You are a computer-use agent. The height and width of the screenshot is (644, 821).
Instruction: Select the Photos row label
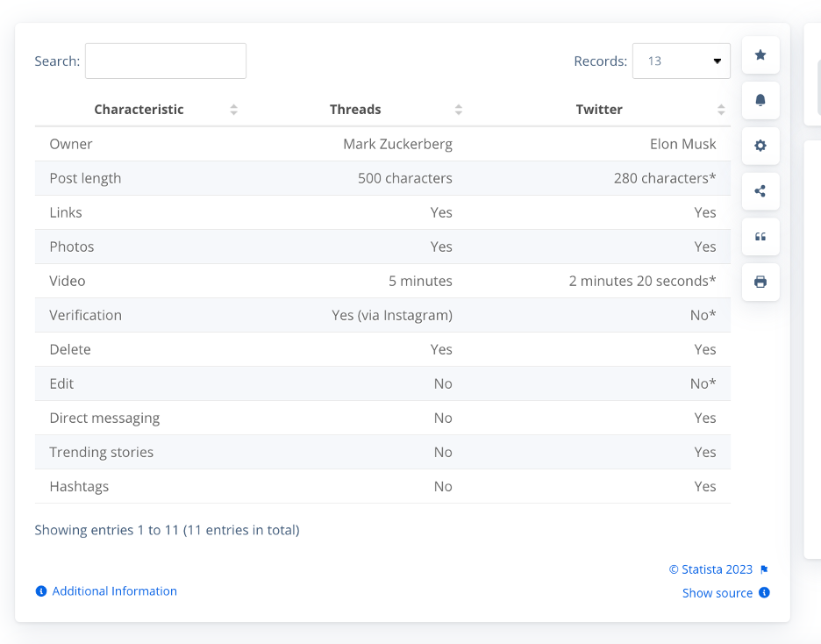[x=72, y=247]
